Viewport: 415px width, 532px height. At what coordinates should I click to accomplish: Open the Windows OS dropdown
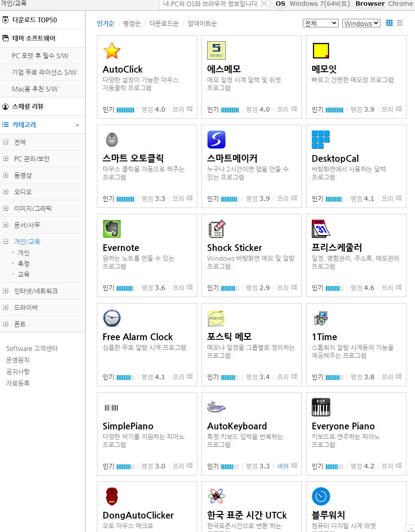pos(361,23)
